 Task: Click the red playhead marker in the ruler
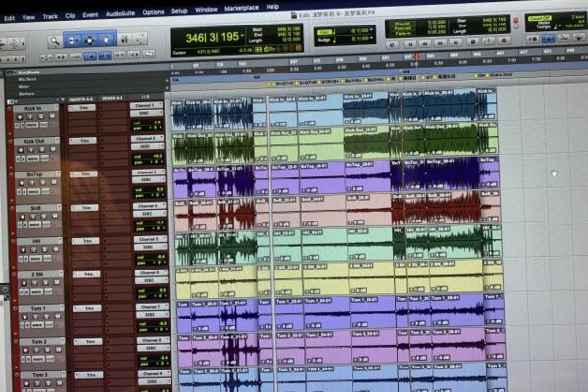pos(416,57)
